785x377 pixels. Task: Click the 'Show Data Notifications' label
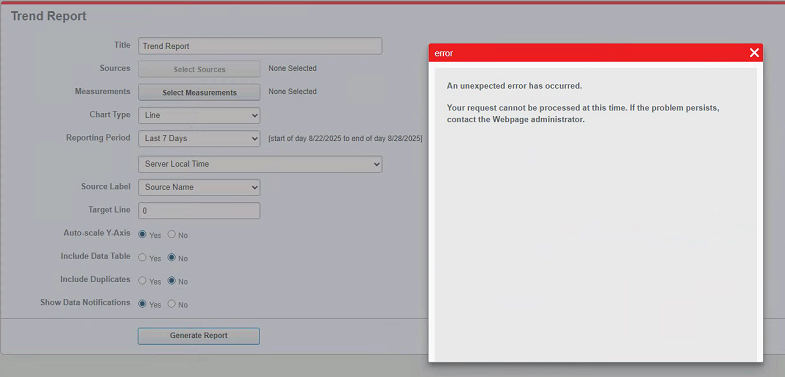pyautogui.click(x=85, y=302)
